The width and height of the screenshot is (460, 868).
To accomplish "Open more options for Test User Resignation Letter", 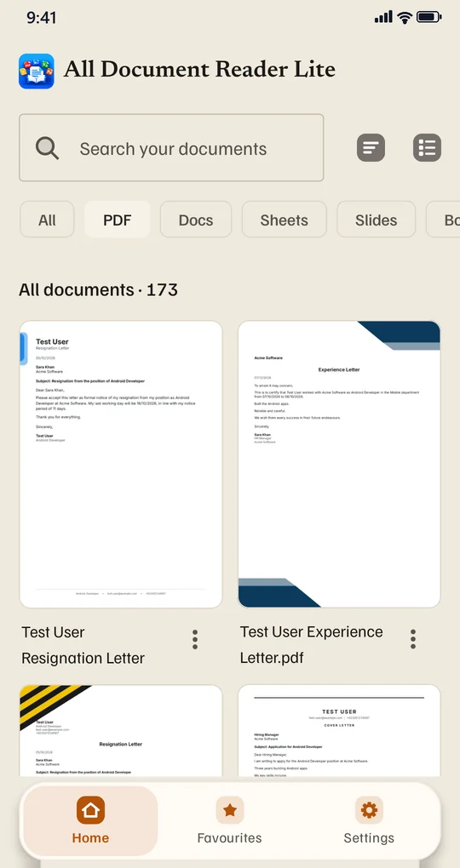I will tap(194, 639).
